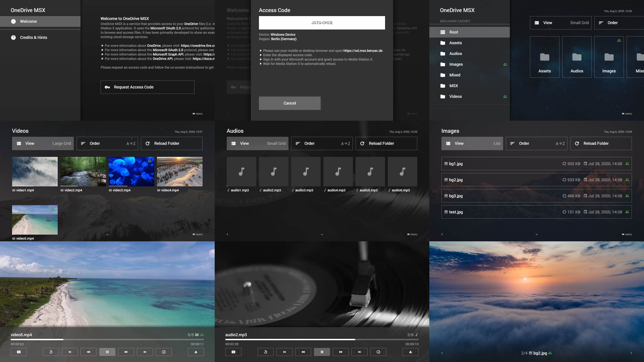644x362 pixels.
Task: Rewind audio2.mp3 in the audio player
Action: 303,352
